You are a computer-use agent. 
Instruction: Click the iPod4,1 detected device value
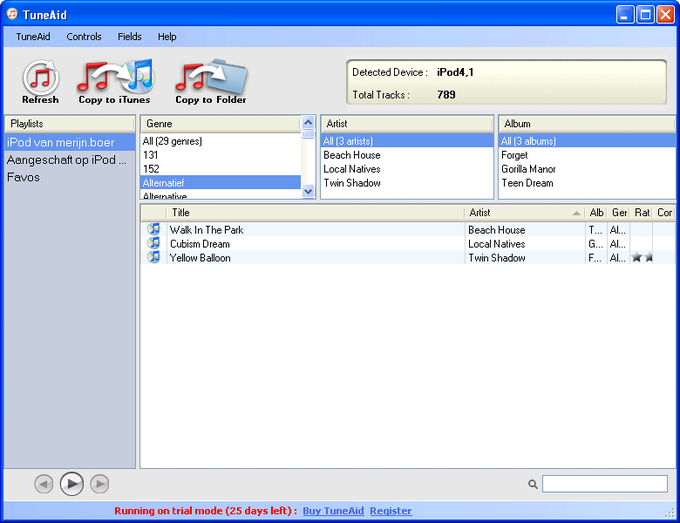tap(455, 72)
